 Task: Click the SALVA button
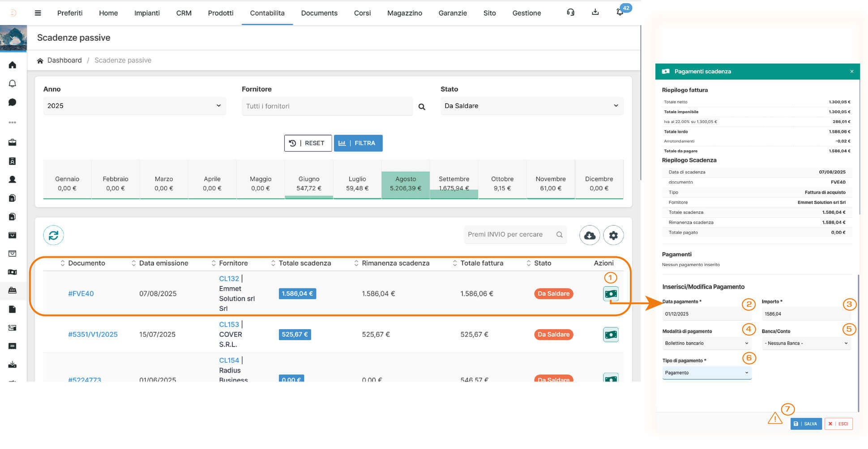(806, 424)
